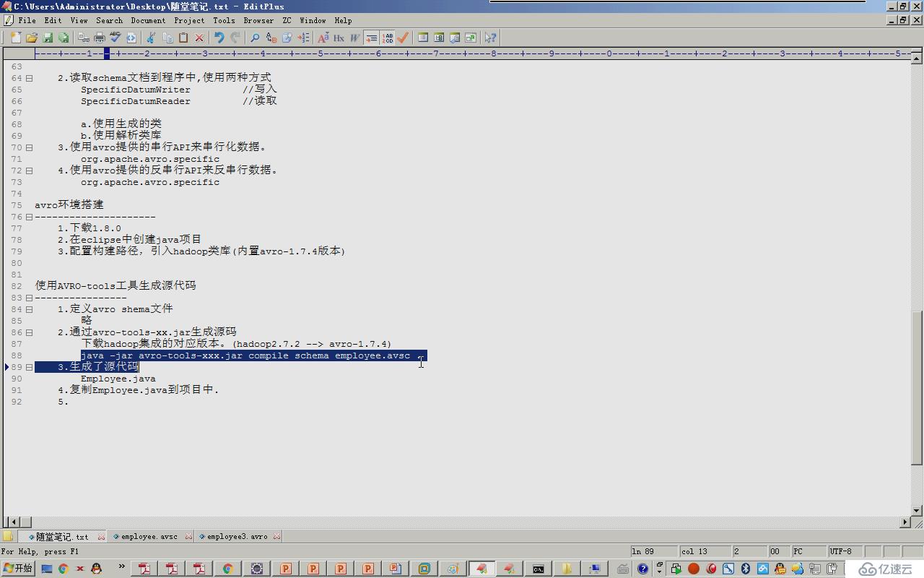Viewport: 924px width, 578px height.
Task: Click the QQ penguin quick launch icon
Action: coord(96,569)
